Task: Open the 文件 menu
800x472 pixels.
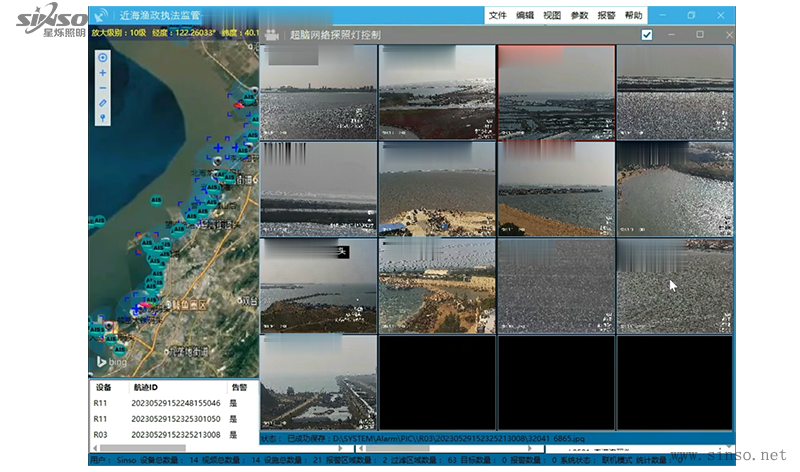Action: click(498, 16)
